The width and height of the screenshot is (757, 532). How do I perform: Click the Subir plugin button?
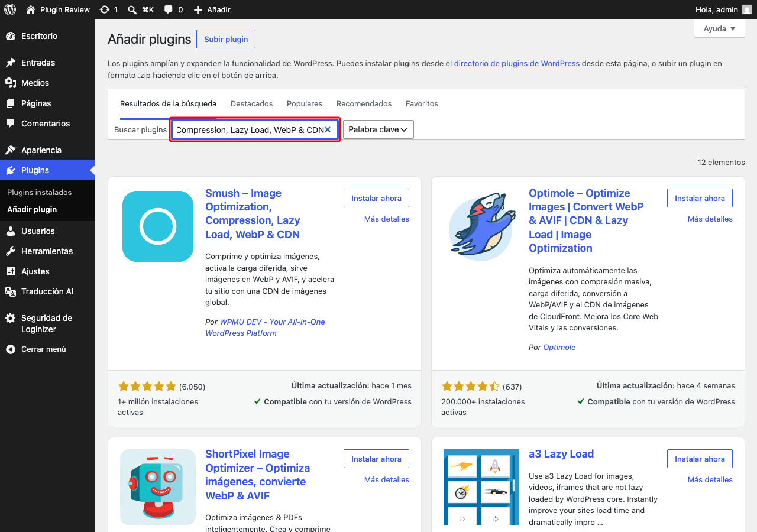click(226, 39)
